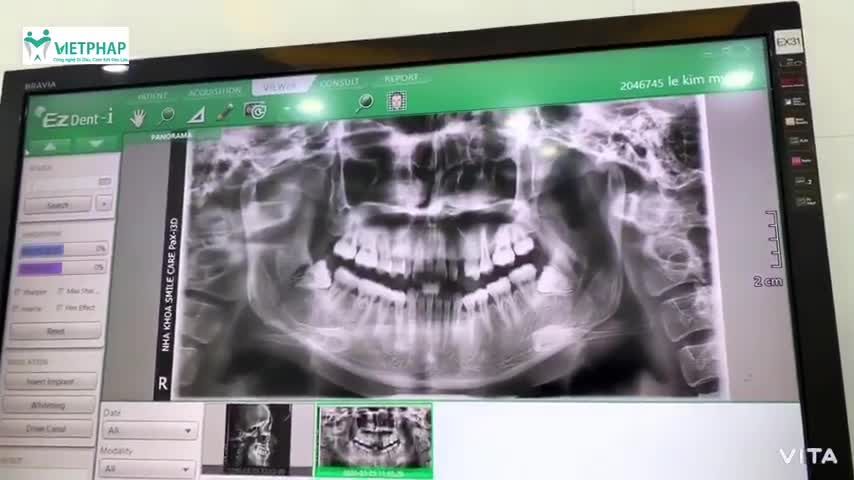Open the CONSULT tab
The width and height of the screenshot is (854, 480).
coord(339,82)
